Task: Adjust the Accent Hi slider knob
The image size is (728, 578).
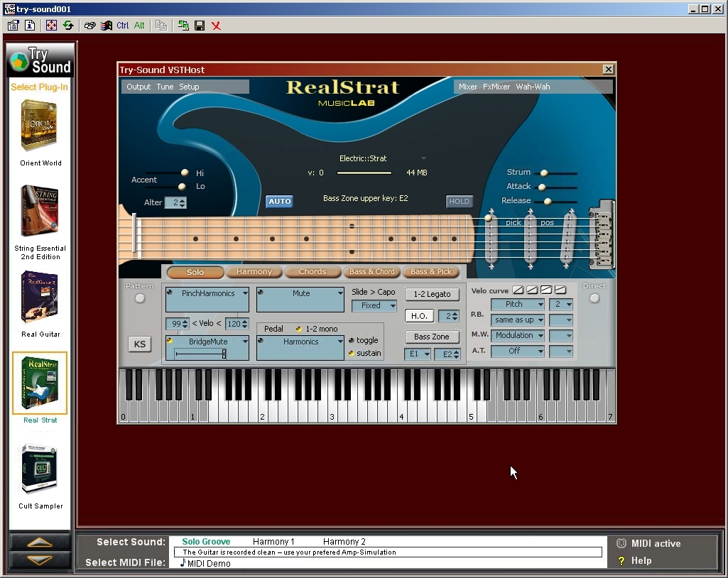Action: click(185, 173)
